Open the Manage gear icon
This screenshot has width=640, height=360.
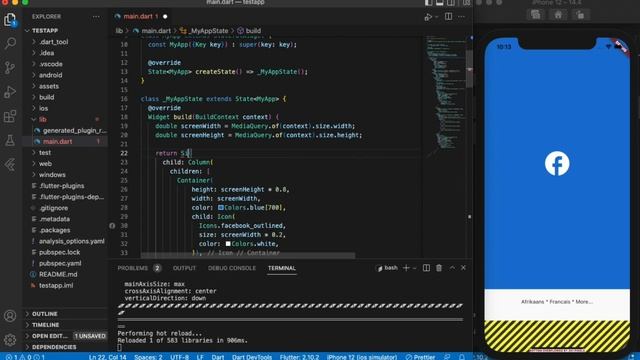10,339
